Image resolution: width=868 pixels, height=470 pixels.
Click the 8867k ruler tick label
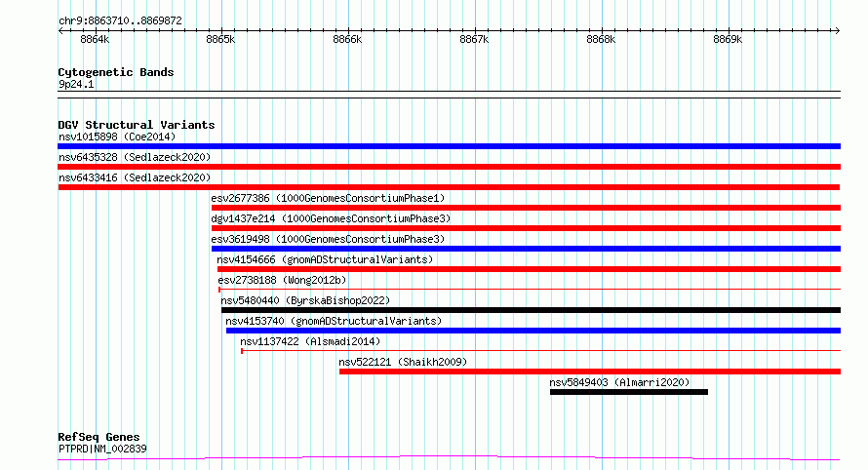[x=474, y=39]
